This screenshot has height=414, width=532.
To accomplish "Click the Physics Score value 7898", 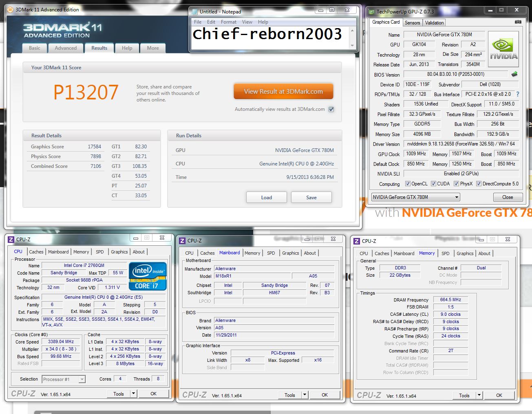I will (96, 156).
